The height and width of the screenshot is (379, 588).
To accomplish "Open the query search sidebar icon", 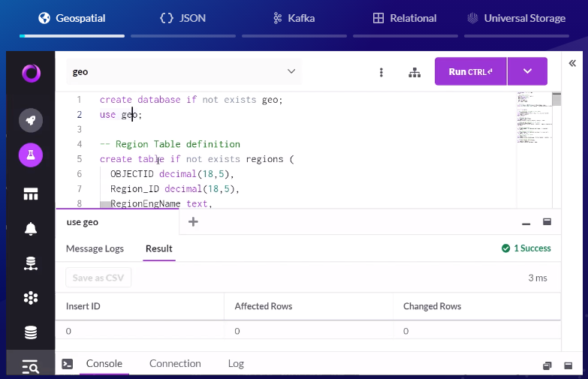I will click(31, 367).
